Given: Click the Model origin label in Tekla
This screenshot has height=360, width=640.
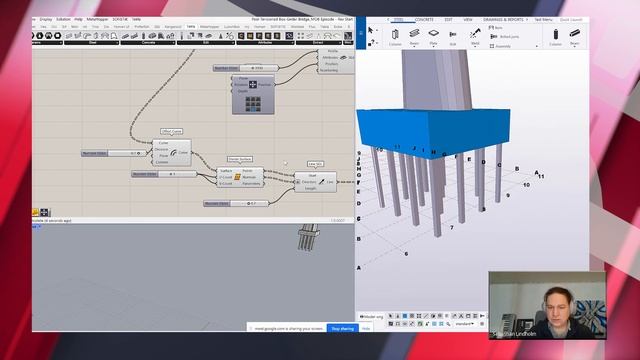Looking at the screenshot, I should [x=371, y=316].
